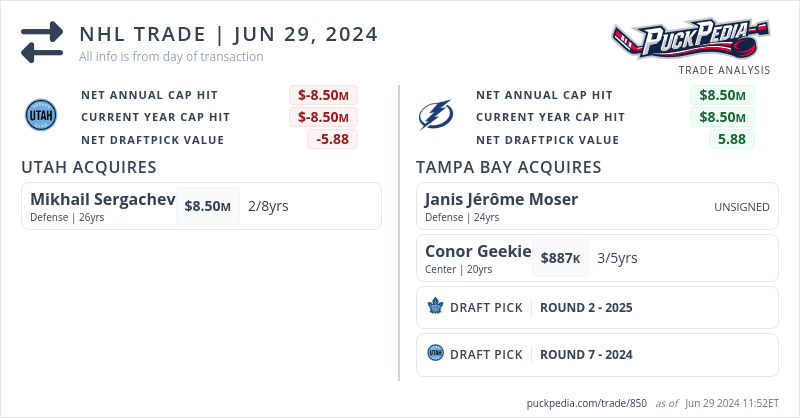800x418 pixels.
Task: Click the Maple Leafs draft pick logo
Action: pyautogui.click(x=435, y=307)
